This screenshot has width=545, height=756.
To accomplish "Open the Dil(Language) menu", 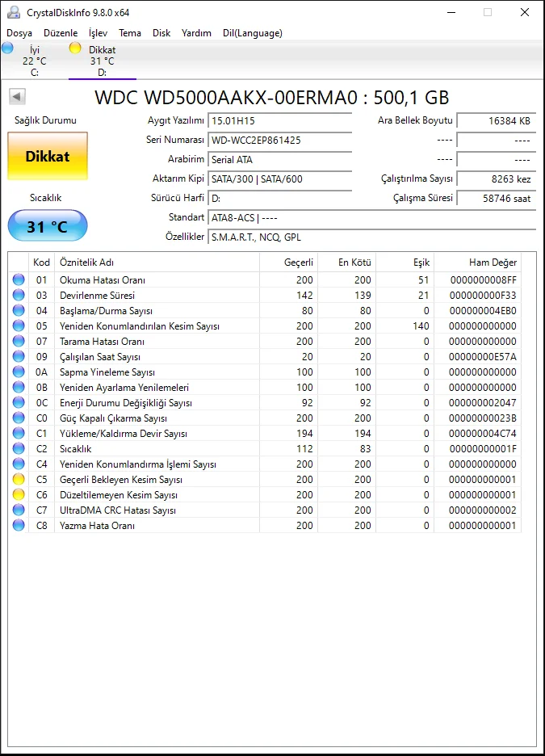I will coord(253,33).
